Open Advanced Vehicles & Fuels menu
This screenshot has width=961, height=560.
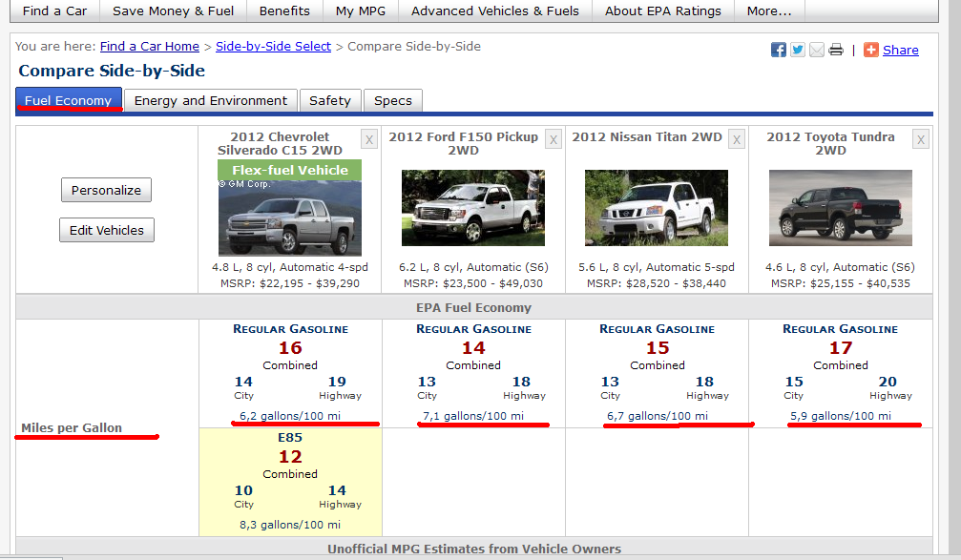tap(494, 10)
